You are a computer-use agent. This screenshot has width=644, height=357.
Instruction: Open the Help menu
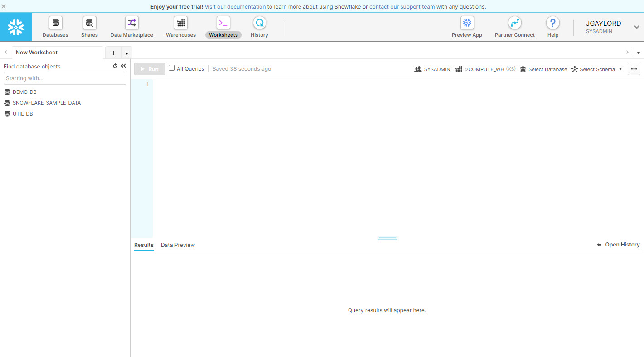tap(553, 27)
